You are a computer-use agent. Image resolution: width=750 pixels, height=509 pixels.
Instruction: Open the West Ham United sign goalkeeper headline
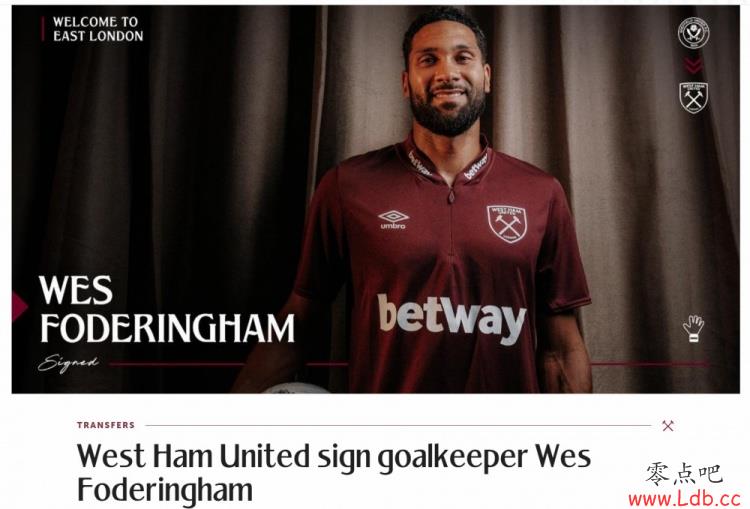point(334,473)
